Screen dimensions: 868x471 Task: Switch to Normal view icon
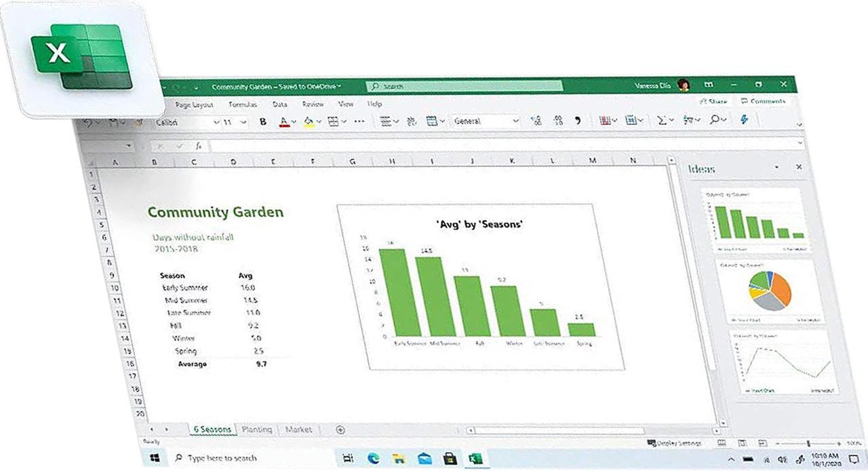[x=724, y=443]
